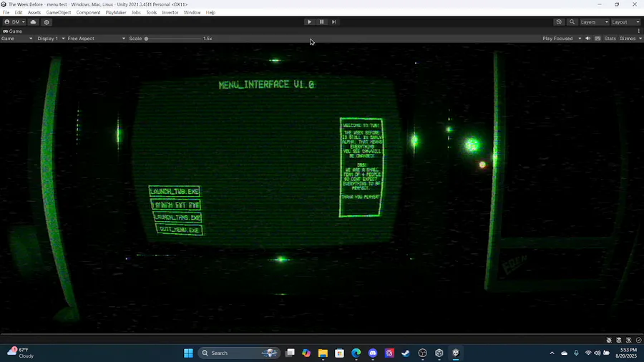Open the File menu
The width and height of the screenshot is (644, 362).
pos(6,13)
